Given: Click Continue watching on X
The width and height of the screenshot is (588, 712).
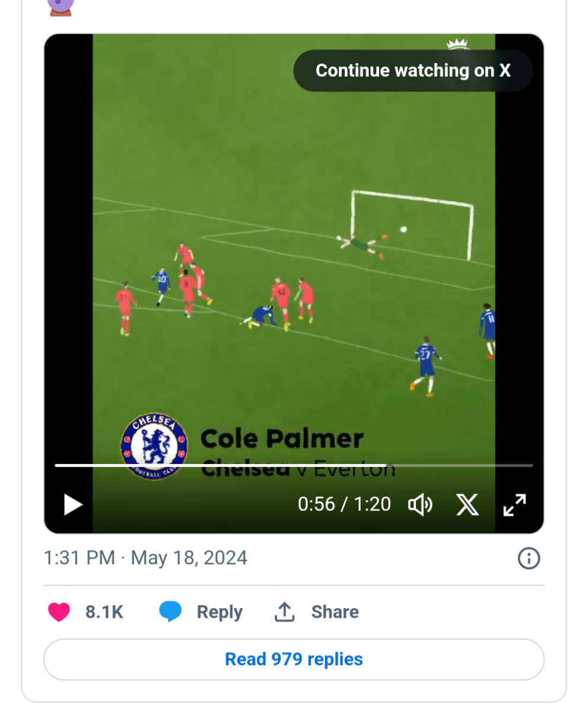Looking at the screenshot, I should [x=413, y=71].
